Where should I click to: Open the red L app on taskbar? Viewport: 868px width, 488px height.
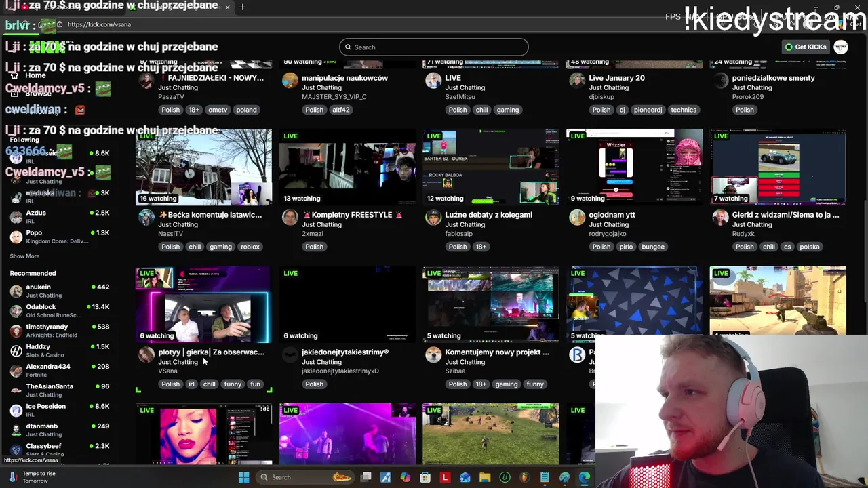445,477
